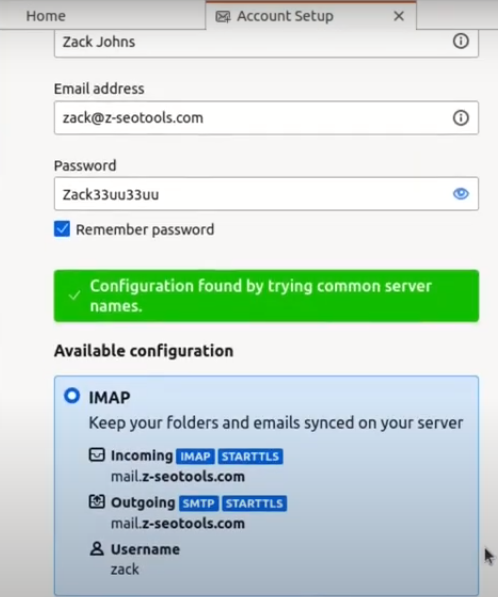Uncheck the Remember password checkbox

(62, 229)
